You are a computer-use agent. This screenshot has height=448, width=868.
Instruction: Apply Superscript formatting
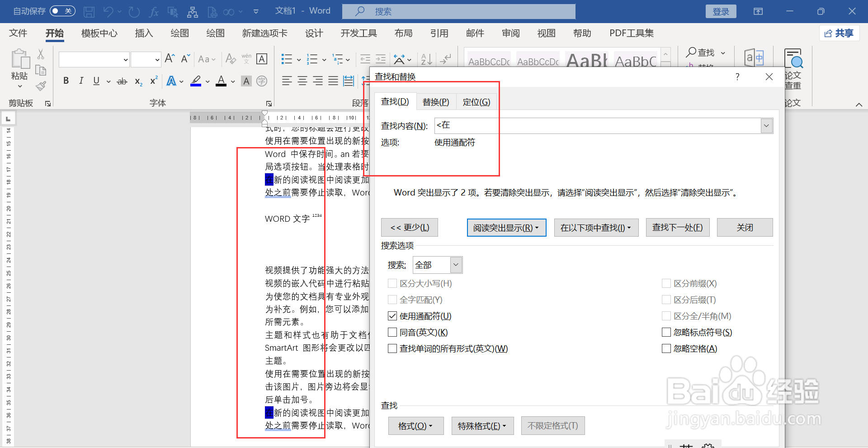click(x=154, y=81)
